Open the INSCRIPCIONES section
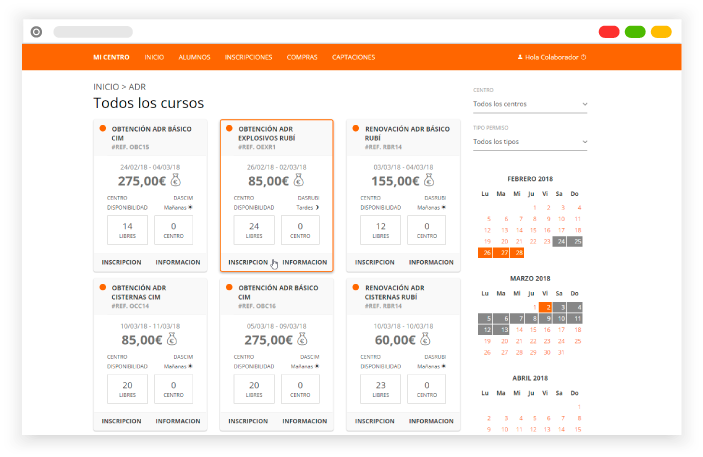The width and height of the screenshot is (703, 457). pos(248,57)
